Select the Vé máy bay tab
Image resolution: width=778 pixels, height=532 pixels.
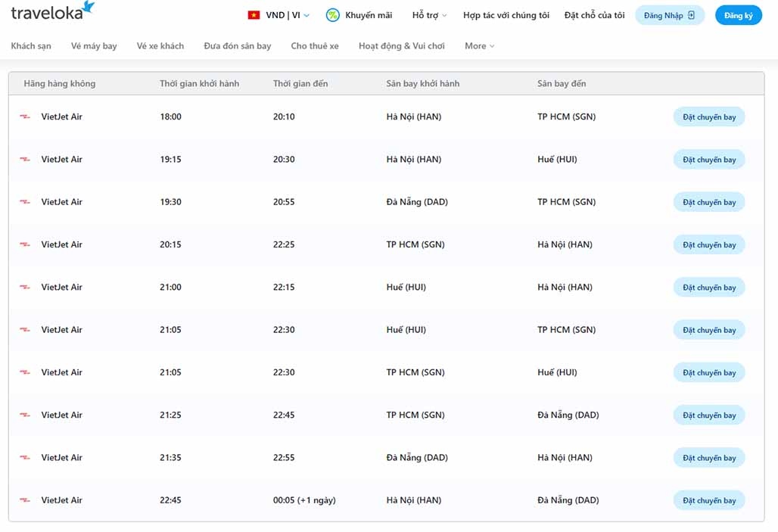[94, 45]
